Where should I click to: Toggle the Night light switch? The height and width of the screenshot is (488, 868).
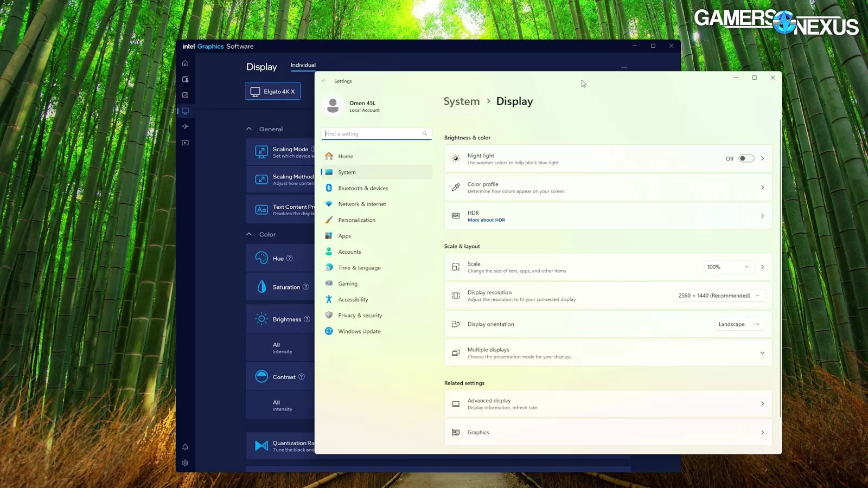tap(746, 159)
